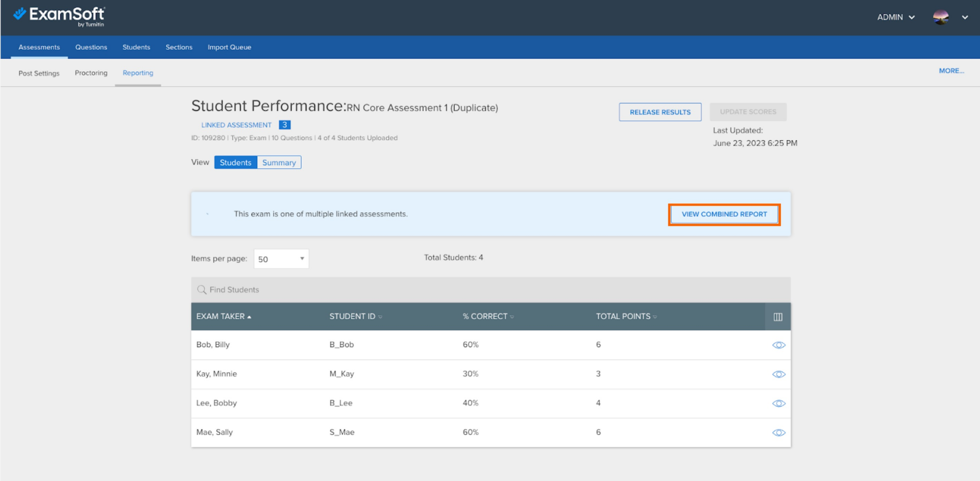
Task: Open the Items per page dropdown
Action: coord(281,259)
